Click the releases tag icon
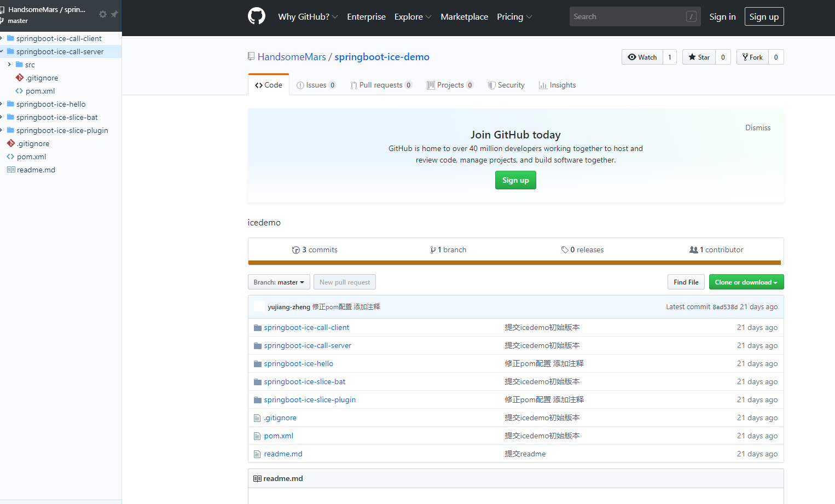This screenshot has height=504, width=835. 565,250
